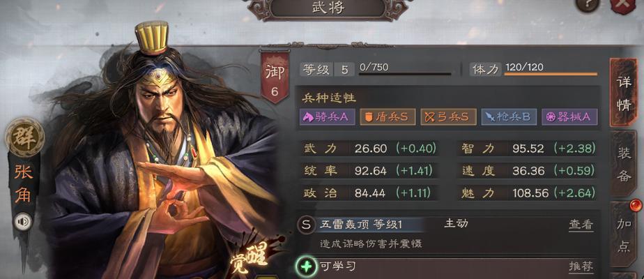Select the 器械A siege aptitude icon

point(569,117)
